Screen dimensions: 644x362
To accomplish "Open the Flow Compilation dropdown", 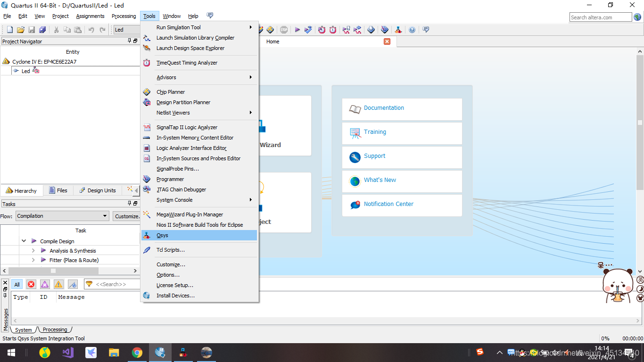I will click(x=62, y=216).
